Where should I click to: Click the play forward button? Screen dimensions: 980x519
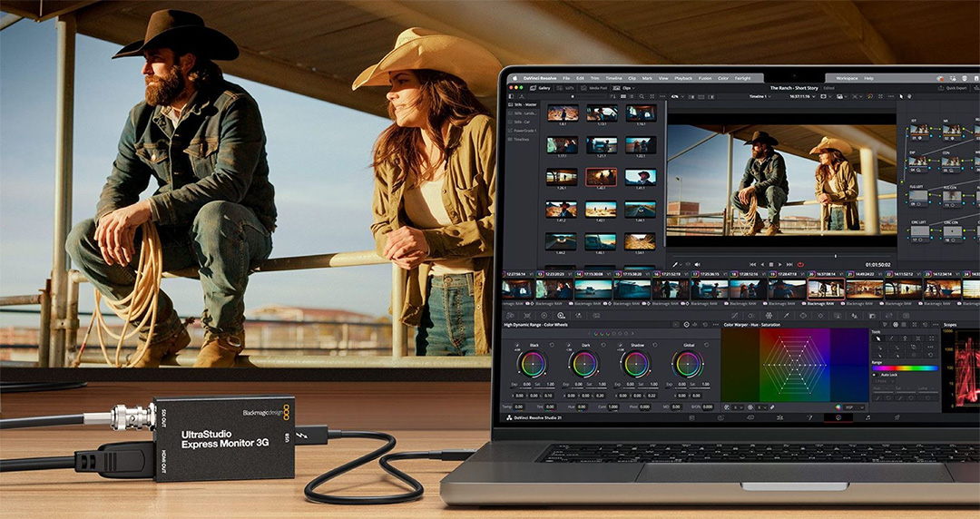click(x=780, y=265)
